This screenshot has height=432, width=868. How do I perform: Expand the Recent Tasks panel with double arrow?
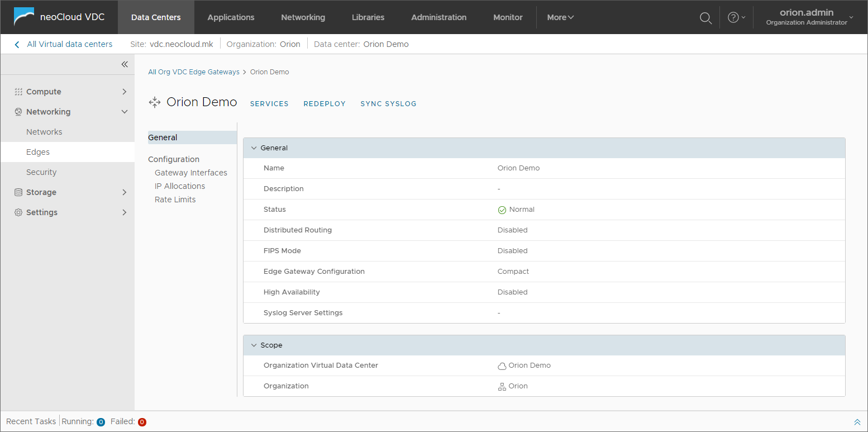pos(857,422)
